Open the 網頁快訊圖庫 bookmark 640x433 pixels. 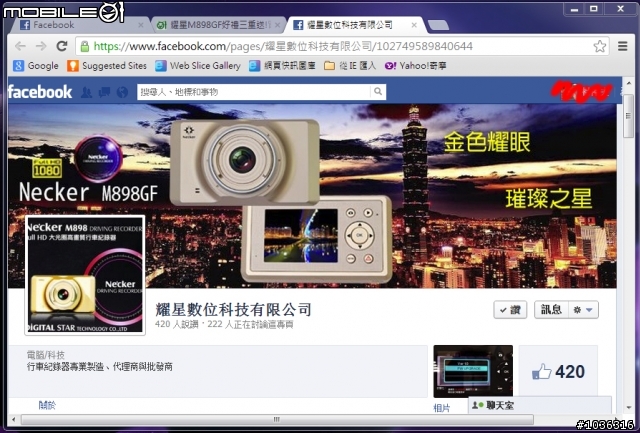click(x=282, y=66)
